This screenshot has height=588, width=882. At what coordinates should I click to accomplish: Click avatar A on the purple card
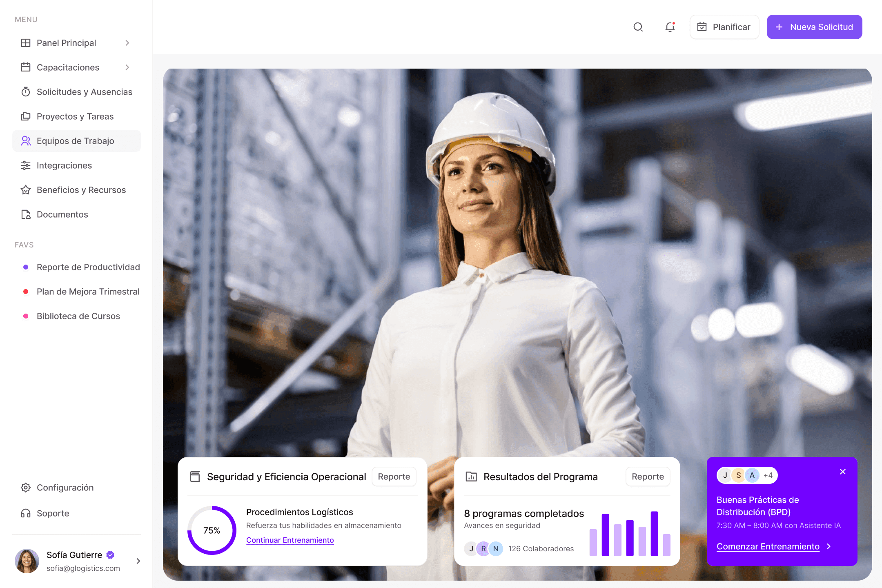pos(752,475)
